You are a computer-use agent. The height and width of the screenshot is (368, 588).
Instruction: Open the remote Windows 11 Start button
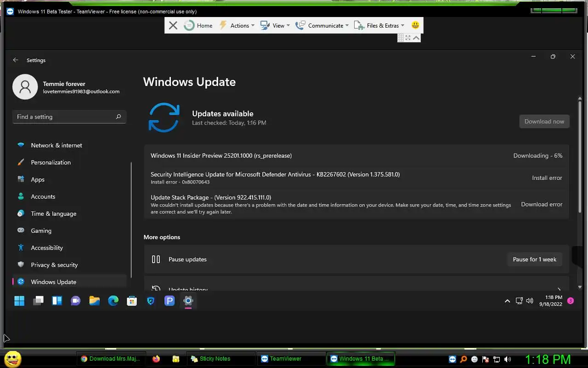(x=19, y=301)
